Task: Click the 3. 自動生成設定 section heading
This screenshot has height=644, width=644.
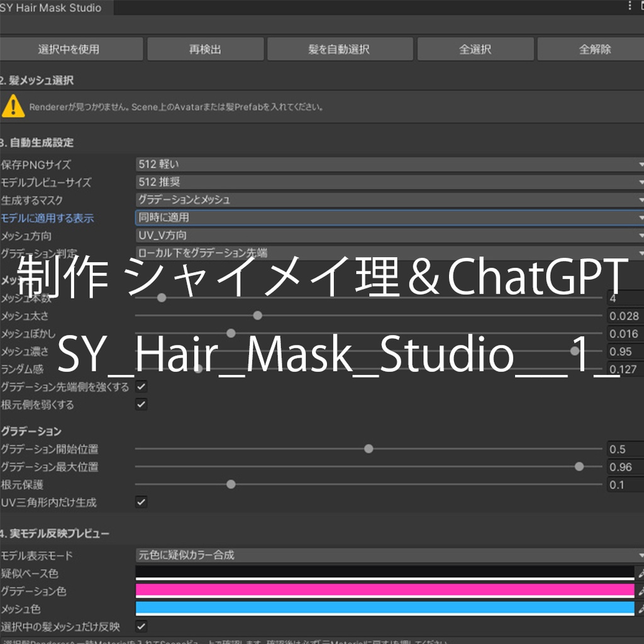Action: (x=37, y=143)
